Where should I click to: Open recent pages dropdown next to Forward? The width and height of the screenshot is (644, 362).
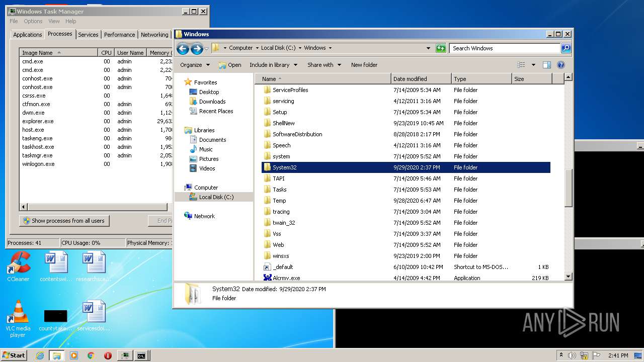click(206, 49)
